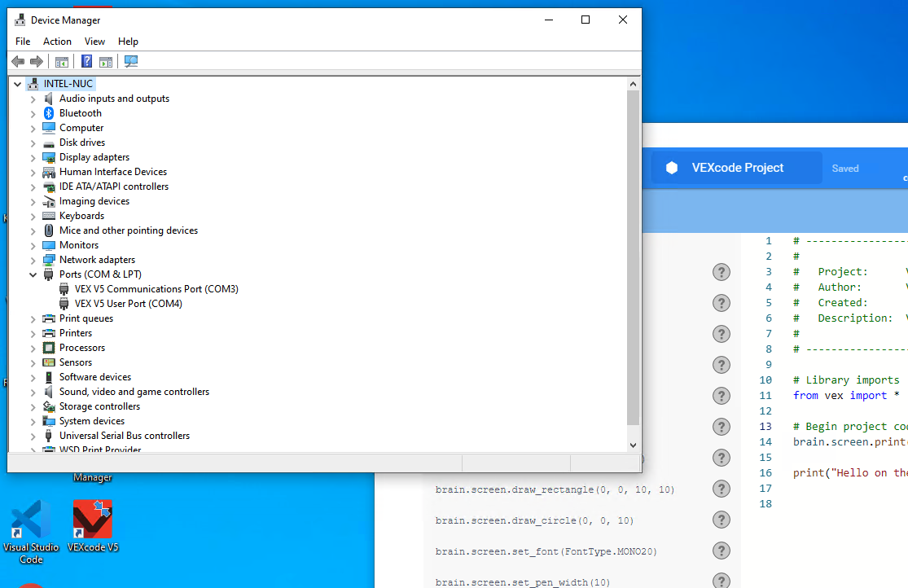Image resolution: width=908 pixels, height=588 pixels.
Task: Select the VEX V5 User Port icon
Action: tap(64, 304)
